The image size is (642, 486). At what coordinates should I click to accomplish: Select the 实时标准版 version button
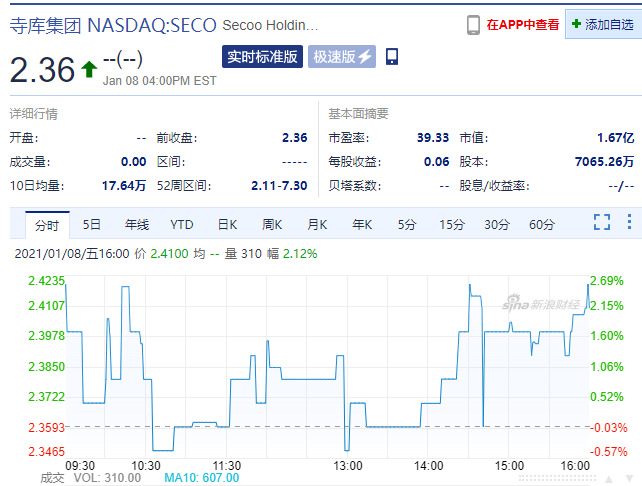coord(262,57)
